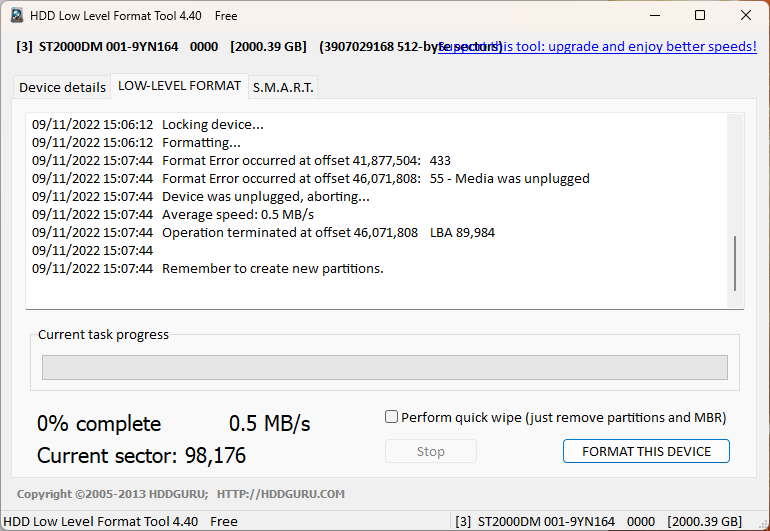
Task: Click the log scrollbar thumb
Action: (x=735, y=264)
